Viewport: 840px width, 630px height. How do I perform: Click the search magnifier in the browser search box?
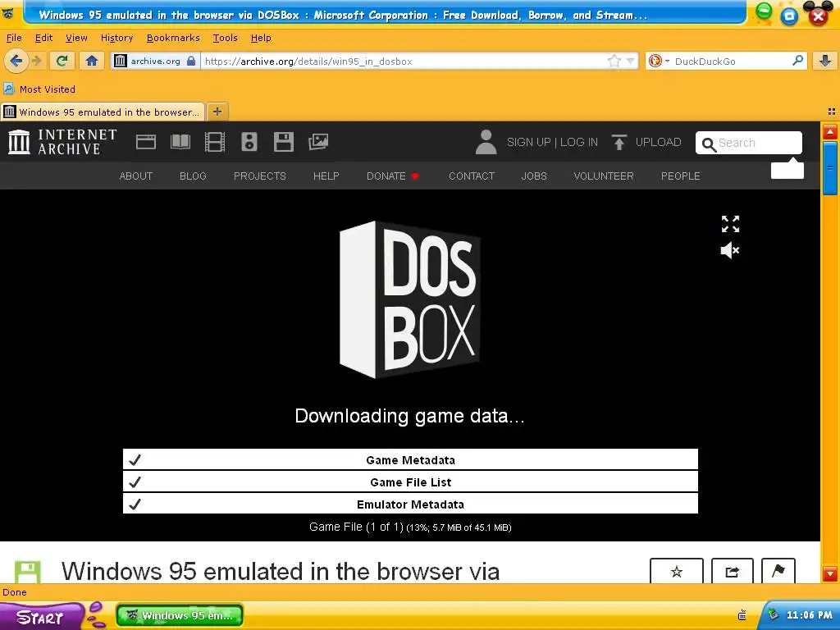797,61
